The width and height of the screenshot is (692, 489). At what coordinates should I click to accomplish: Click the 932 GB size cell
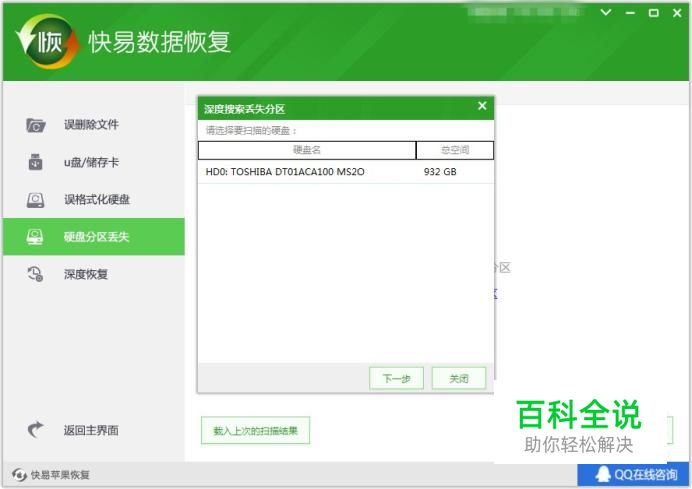(x=440, y=172)
